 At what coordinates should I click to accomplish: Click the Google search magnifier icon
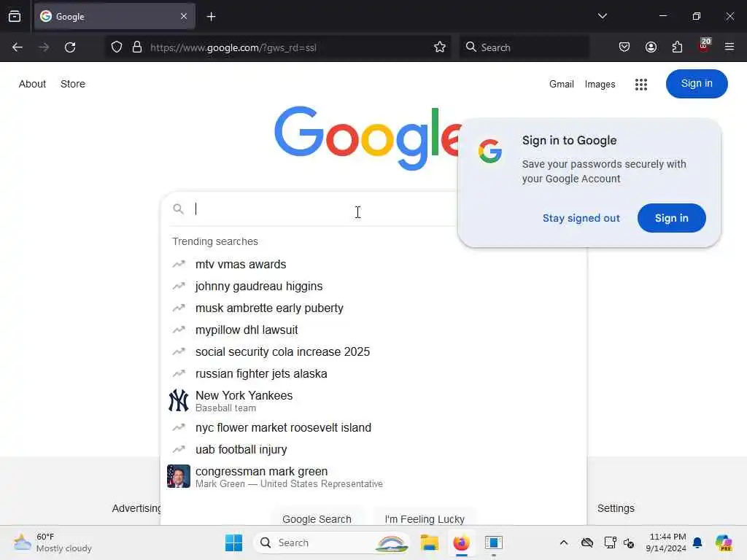click(x=178, y=209)
